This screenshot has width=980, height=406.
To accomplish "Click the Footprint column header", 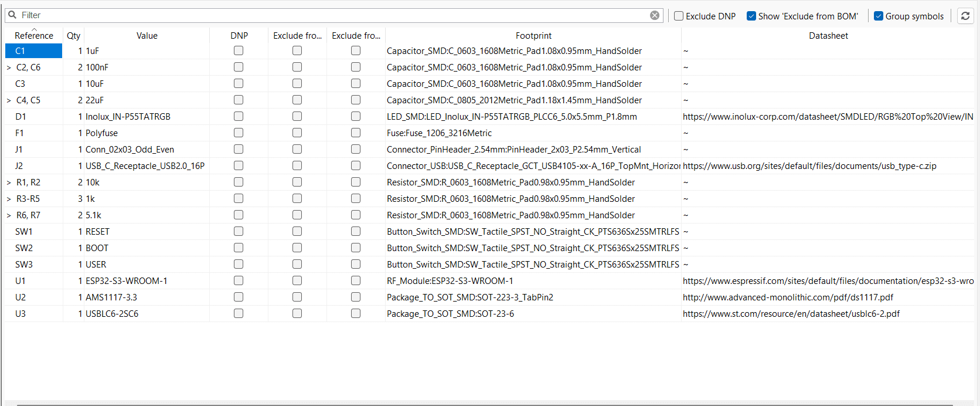I will (x=533, y=35).
